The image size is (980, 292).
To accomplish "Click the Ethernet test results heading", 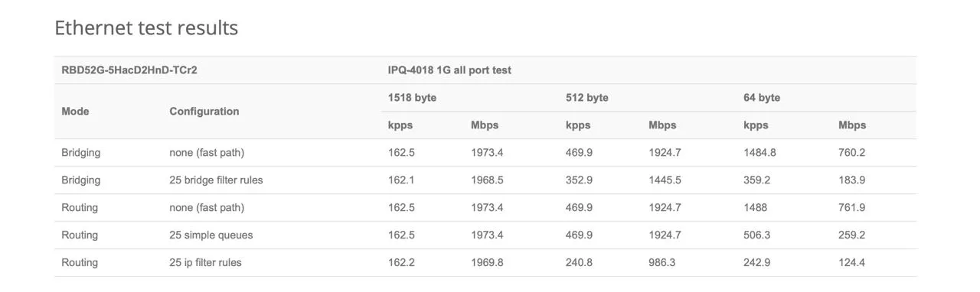I will click(146, 28).
